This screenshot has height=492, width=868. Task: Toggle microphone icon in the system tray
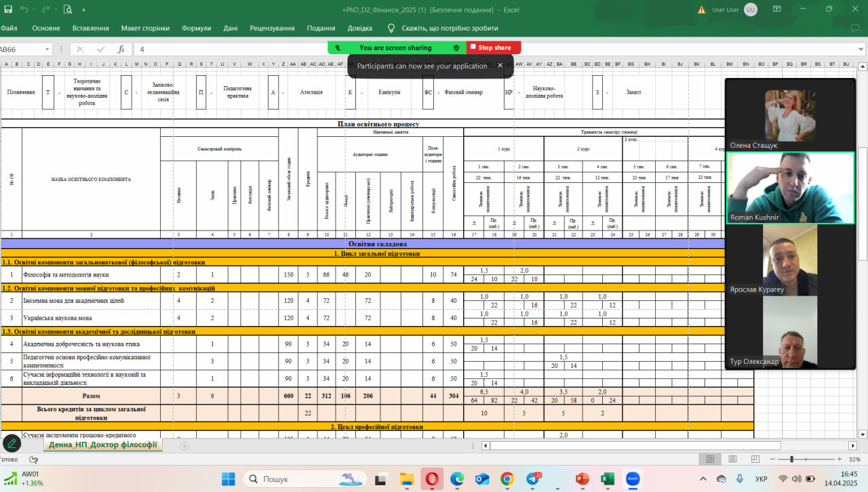tap(740, 479)
